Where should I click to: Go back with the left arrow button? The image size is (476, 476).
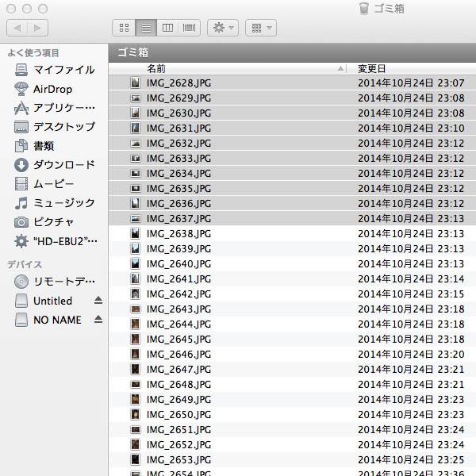17,28
